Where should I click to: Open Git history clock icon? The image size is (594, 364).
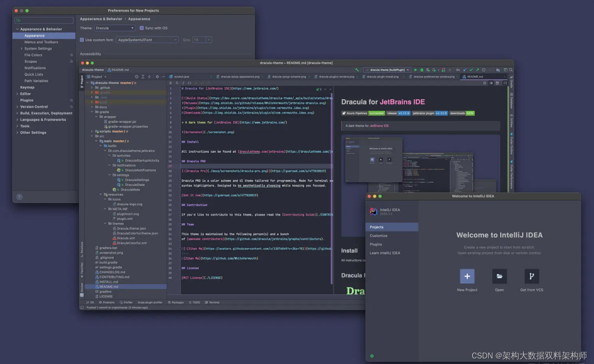coord(484,70)
